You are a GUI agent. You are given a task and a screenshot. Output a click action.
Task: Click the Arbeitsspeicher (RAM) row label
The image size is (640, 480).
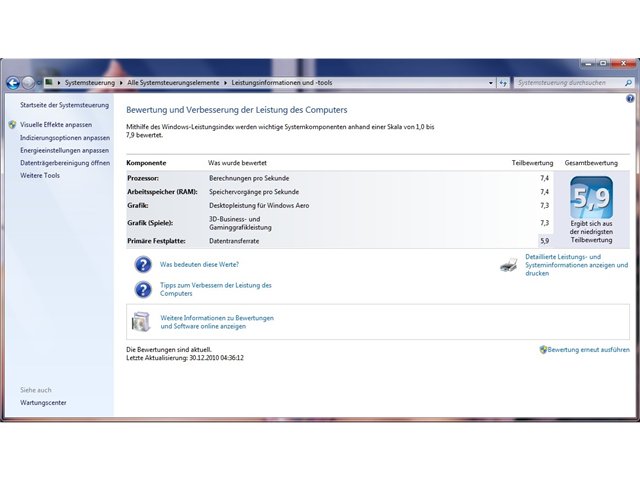coord(162,192)
